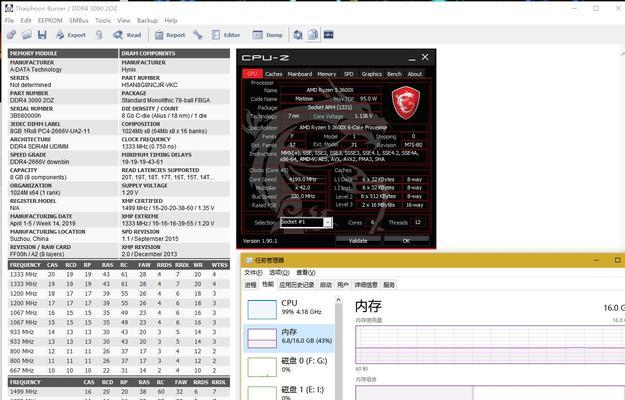
Task: Click the padlock toolbar icon
Action: pyautogui.click(x=99, y=35)
